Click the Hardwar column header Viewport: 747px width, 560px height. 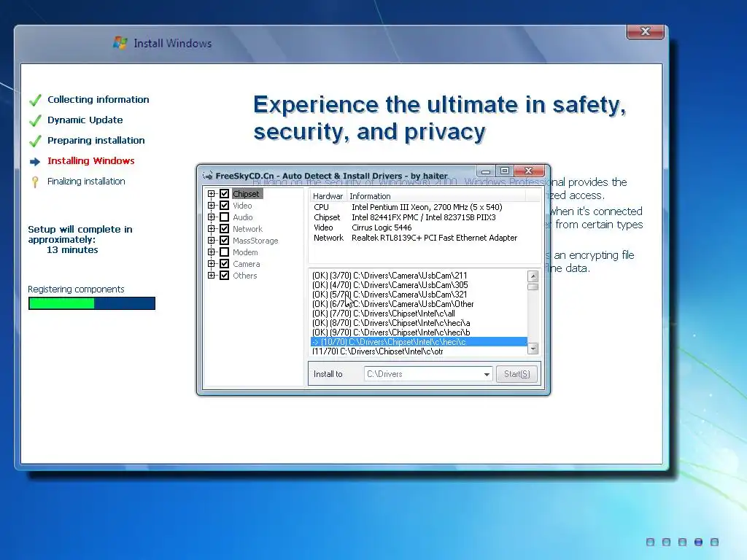tap(328, 196)
